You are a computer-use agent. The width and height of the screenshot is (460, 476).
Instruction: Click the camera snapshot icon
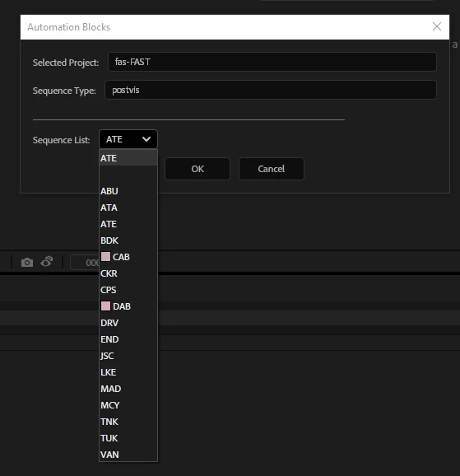point(27,262)
